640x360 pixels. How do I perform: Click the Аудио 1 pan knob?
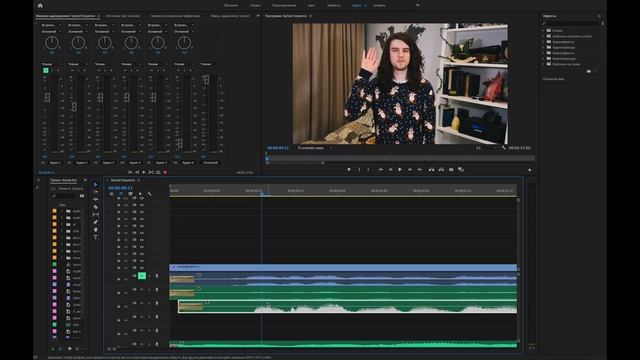tap(52, 42)
